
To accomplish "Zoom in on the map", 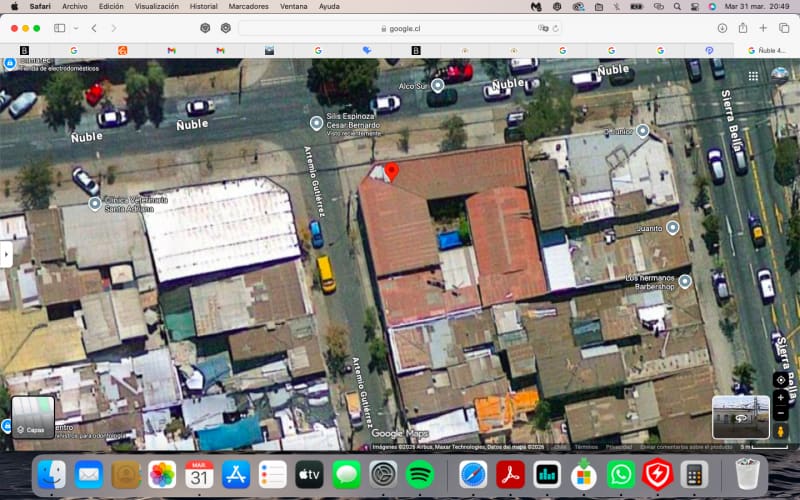I will coord(781,398).
